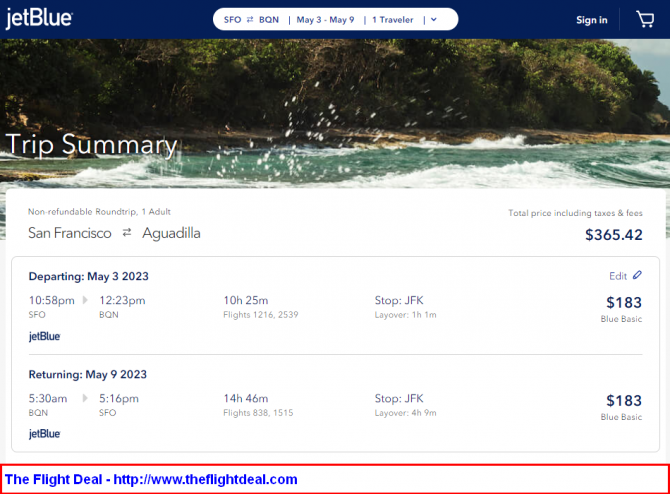Click Edit link for flights
The image size is (670, 494).
pyautogui.click(x=618, y=276)
